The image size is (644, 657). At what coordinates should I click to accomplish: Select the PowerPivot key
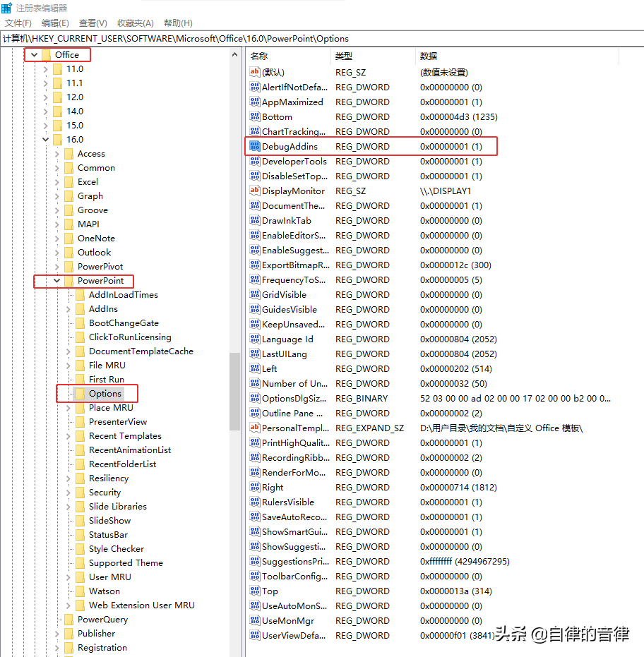(100, 267)
